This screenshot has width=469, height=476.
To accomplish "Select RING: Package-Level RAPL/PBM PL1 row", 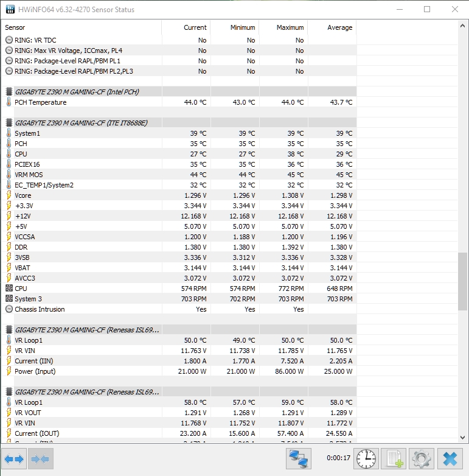I will click(68, 61).
